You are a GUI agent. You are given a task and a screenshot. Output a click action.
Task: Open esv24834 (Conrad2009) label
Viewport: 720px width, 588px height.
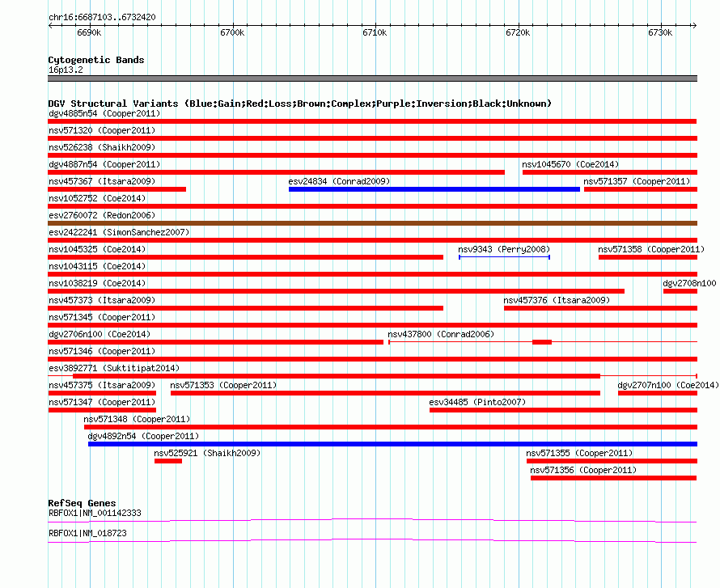pyautogui.click(x=339, y=181)
